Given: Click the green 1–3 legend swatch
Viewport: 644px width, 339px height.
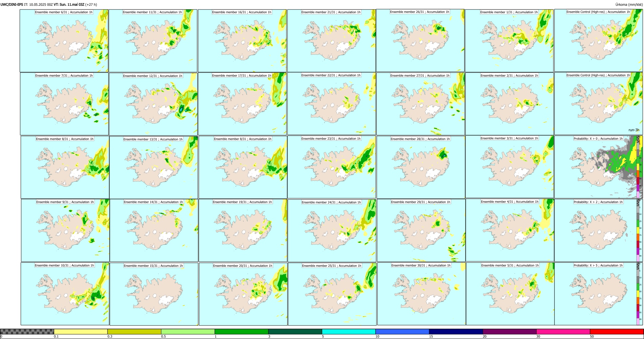Looking at the screenshot, I should (x=241, y=332).
